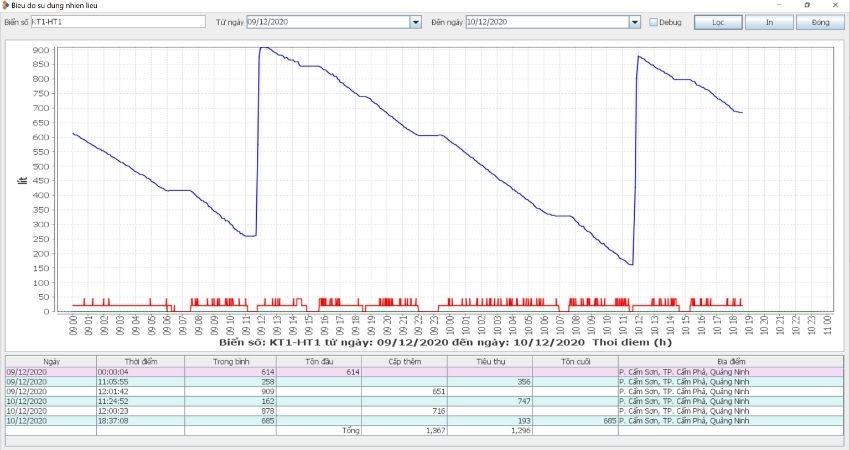
Task: Select the row with time 00:00:04
Action: [x=424, y=372]
